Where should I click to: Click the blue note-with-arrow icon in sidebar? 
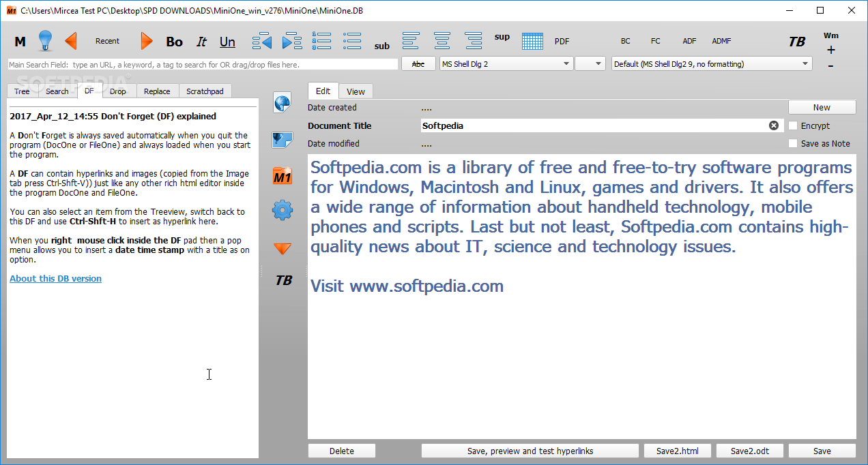point(283,140)
